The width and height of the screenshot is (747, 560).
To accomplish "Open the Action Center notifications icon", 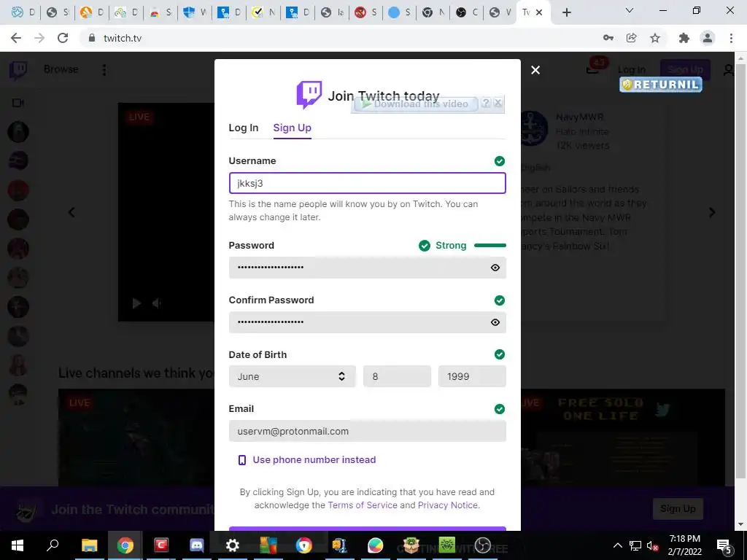I will 724,545.
